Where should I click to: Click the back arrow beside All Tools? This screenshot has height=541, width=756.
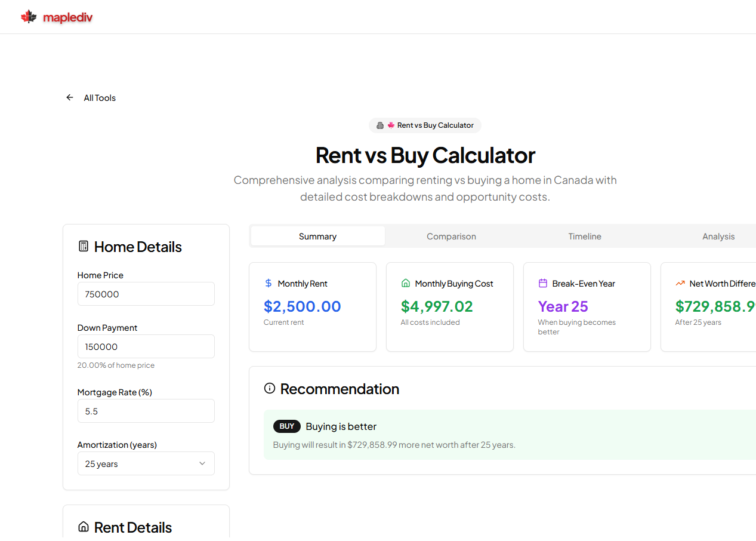70,97
